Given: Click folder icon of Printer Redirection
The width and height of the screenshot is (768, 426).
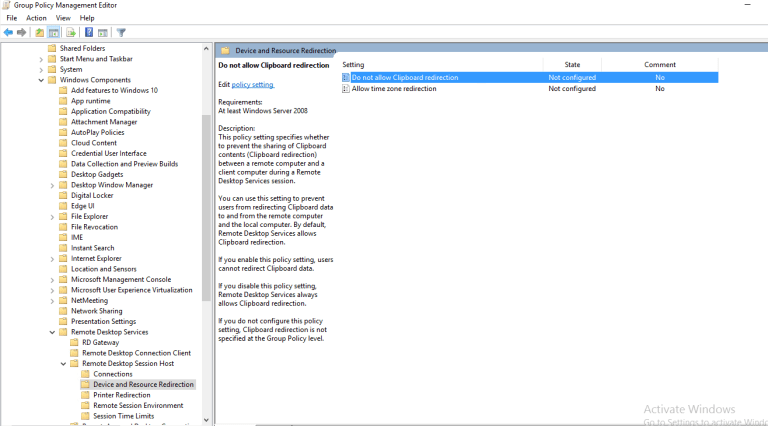Looking at the screenshot, I should point(86,395).
